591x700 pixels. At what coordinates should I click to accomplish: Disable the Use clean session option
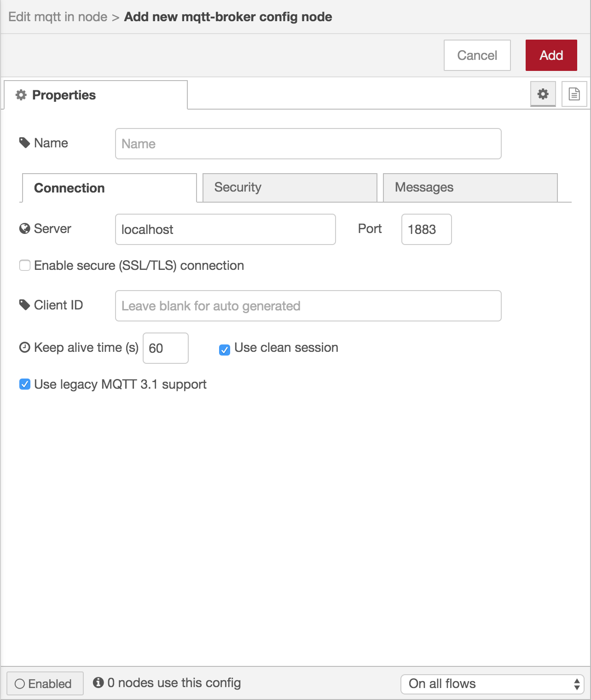(x=224, y=350)
